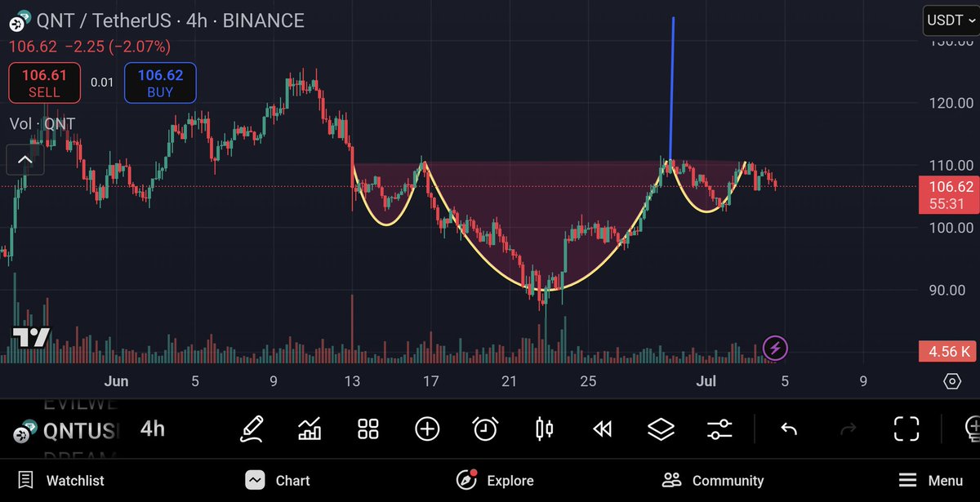Change the 4h timeframe in toolbar
The height and width of the screenshot is (502, 980).
[153, 429]
